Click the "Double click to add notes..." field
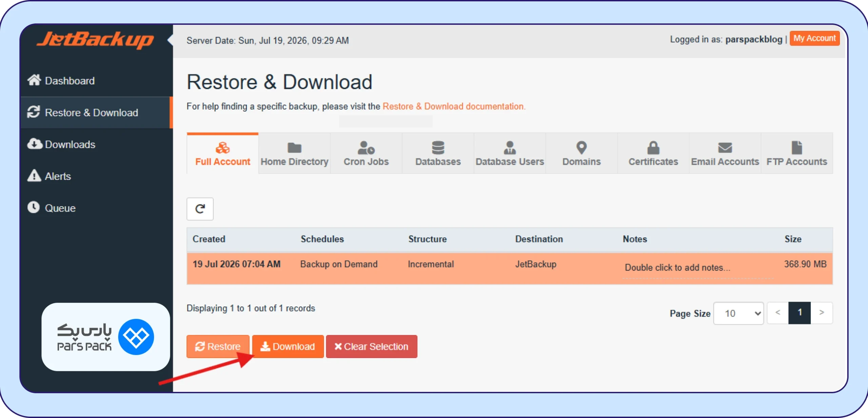This screenshot has width=868, height=418. tap(698, 268)
